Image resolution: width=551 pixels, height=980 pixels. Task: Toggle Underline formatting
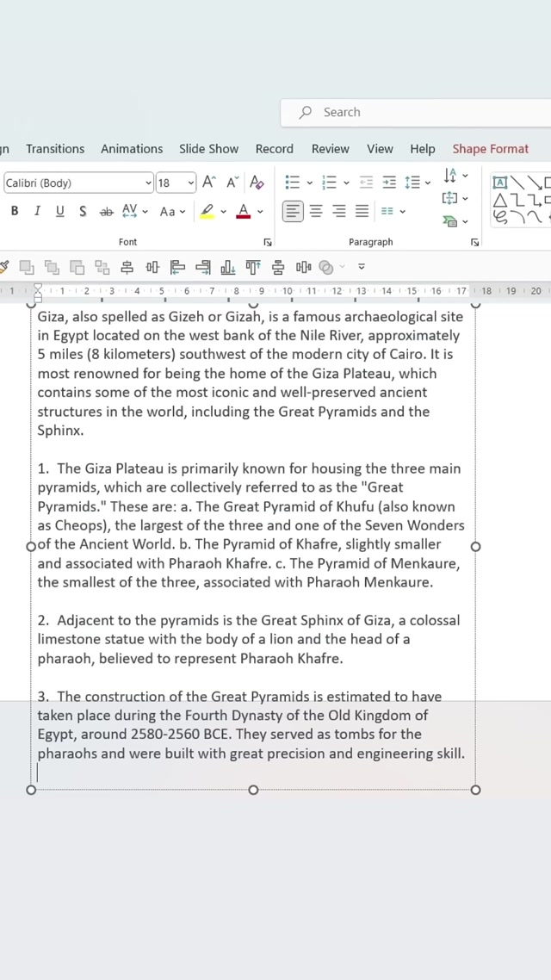click(x=59, y=211)
